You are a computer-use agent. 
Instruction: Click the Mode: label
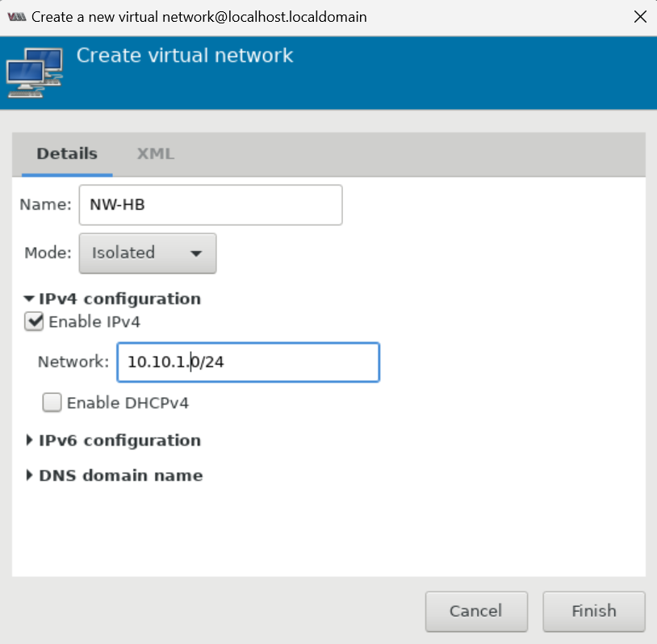coord(48,253)
